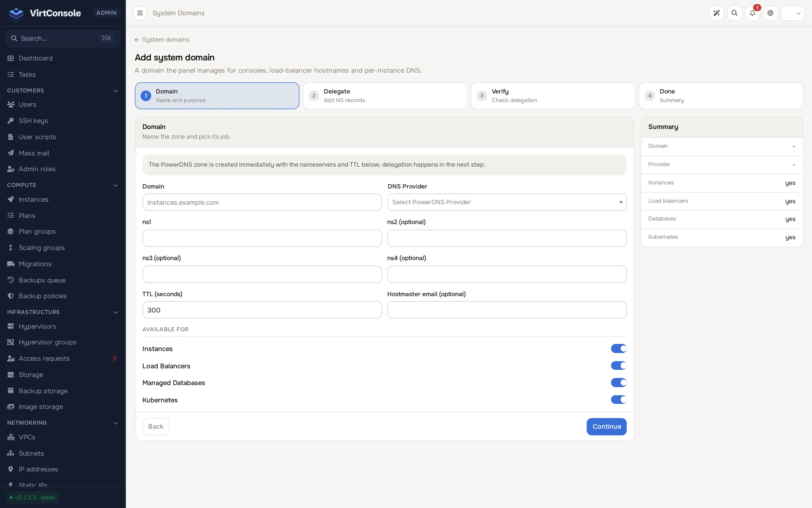Click the Plan groups layers icon
812x508 pixels.
[x=11, y=231]
